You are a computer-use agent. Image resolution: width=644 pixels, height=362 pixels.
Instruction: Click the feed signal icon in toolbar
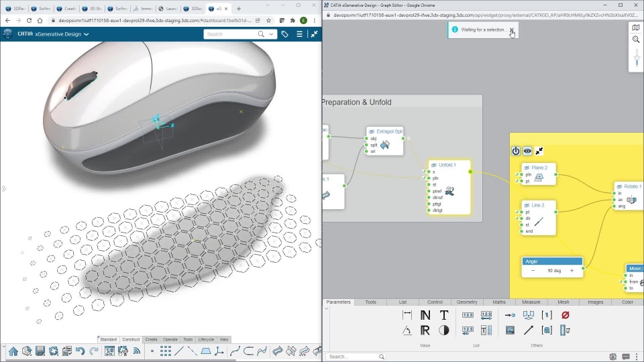point(136,351)
